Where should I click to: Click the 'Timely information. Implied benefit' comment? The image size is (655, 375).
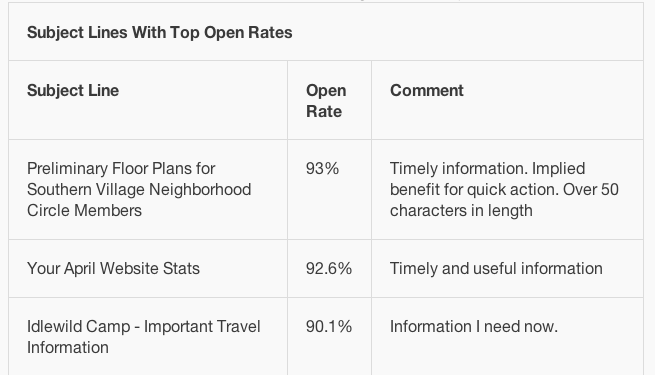pos(504,190)
